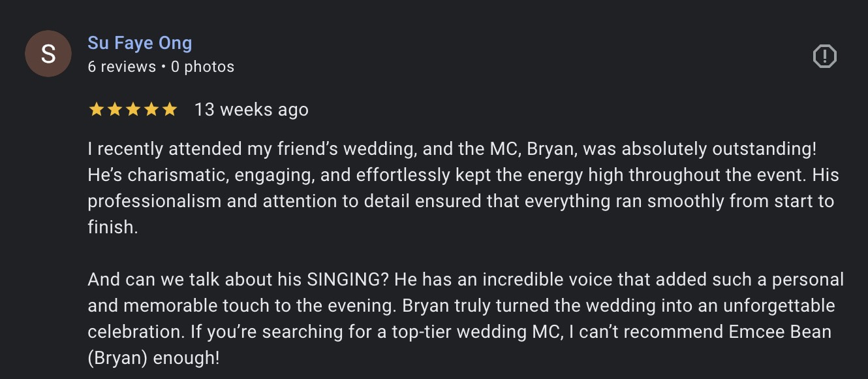Click the report review flag icon
Image resolution: width=868 pixels, height=379 pixels.
pos(824,56)
